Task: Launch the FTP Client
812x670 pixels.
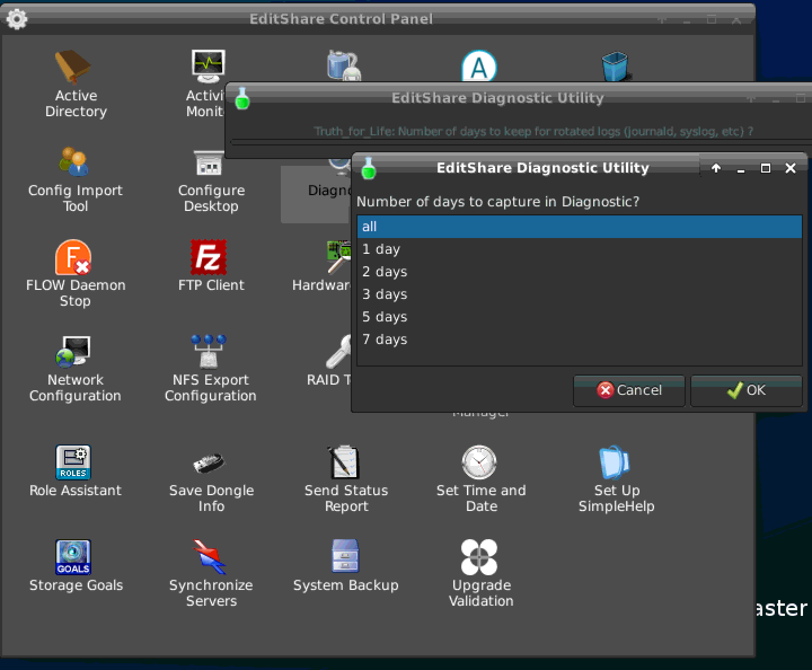Action: pos(211,266)
